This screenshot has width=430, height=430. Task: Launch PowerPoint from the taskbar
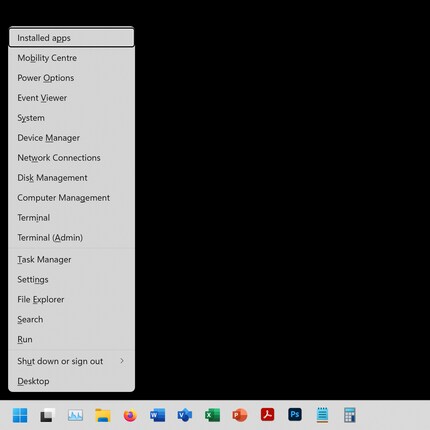pos(240,415)
